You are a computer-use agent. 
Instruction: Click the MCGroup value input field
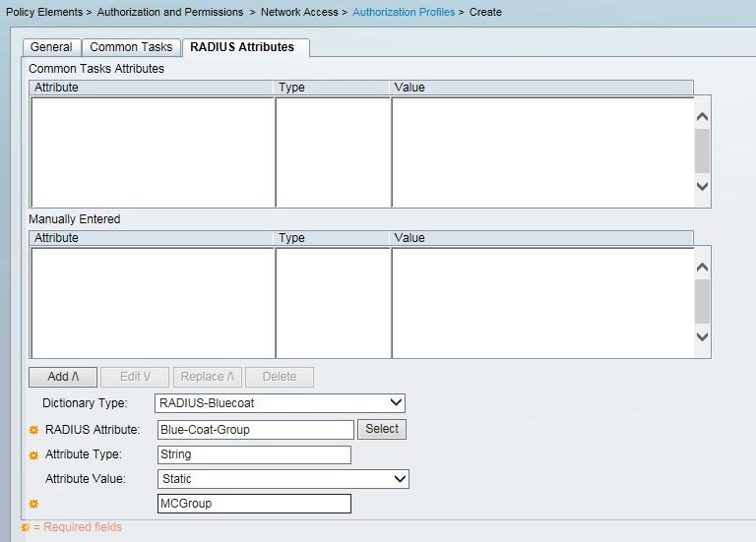pos(254,504)
